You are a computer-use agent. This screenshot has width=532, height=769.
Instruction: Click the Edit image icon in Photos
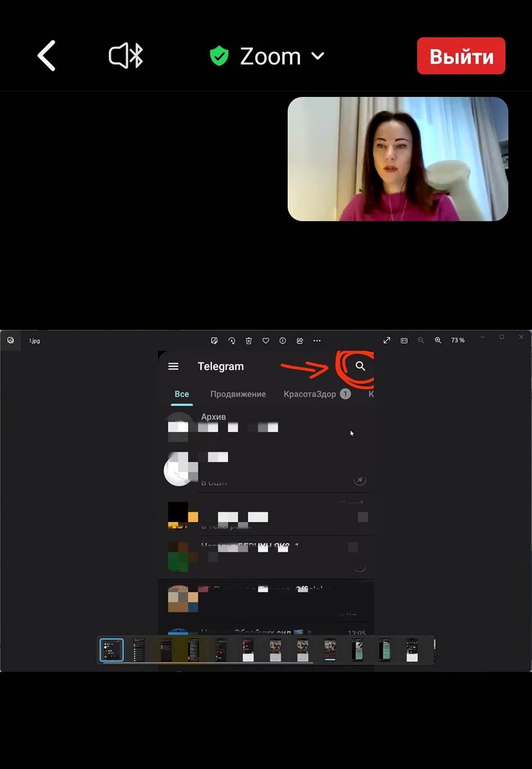(x=214, y=341)
